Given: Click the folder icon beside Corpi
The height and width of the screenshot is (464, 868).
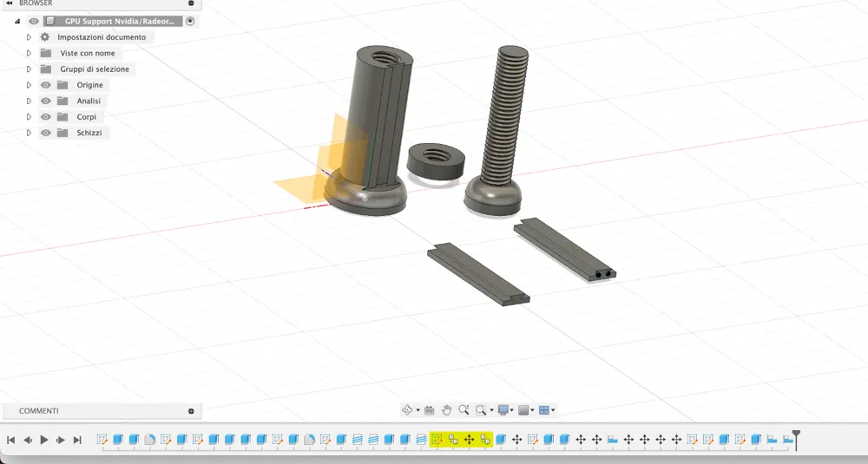Looking at the screenshot, I should click(62, 117).
